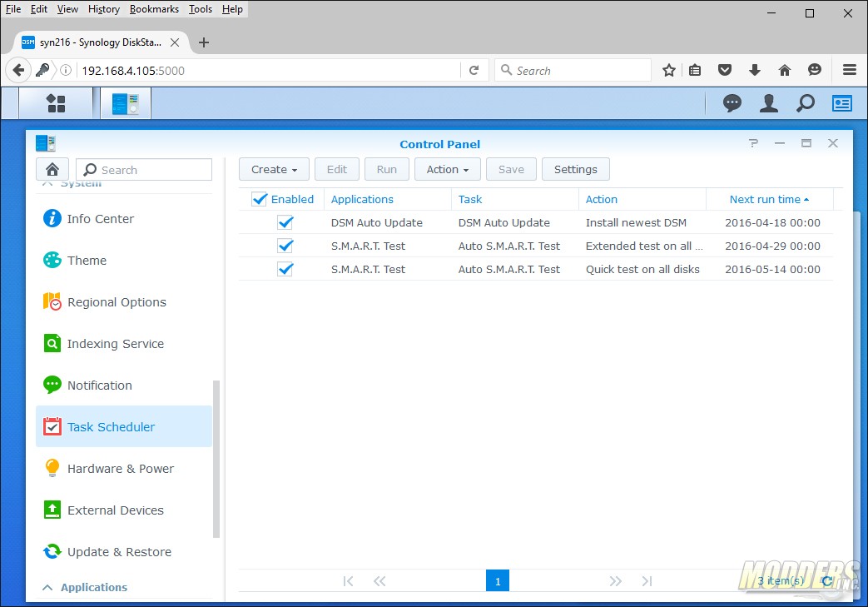
Task: Focus the Control Panel search field
Action: pyautogui.click(x=144, y=170)
